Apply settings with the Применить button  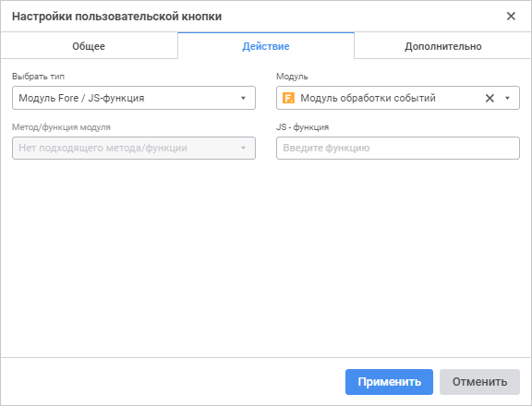389,382
